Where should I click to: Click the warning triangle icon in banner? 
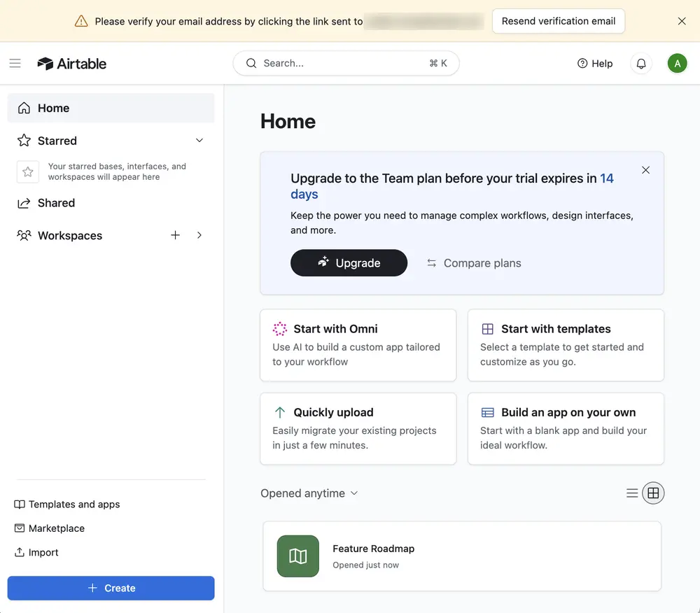pos(80,21)
